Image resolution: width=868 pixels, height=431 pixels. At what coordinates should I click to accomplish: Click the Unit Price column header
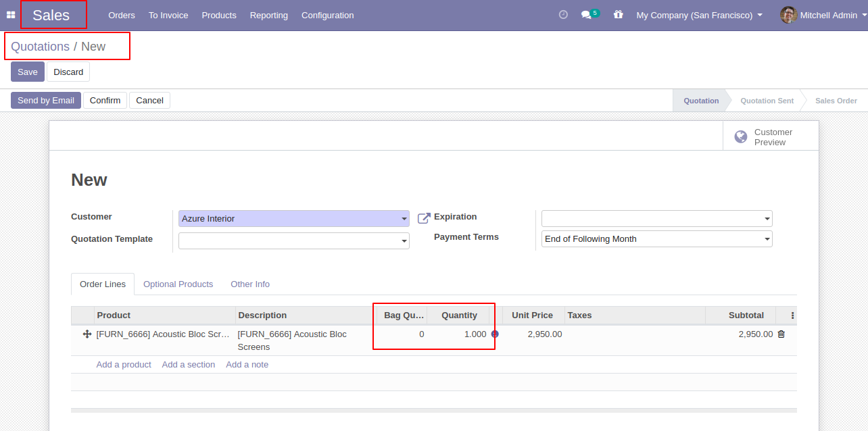point(533,315)
